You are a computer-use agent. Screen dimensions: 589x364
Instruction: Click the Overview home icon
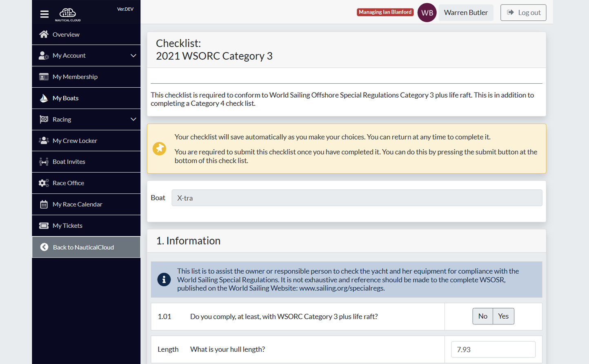44,34
